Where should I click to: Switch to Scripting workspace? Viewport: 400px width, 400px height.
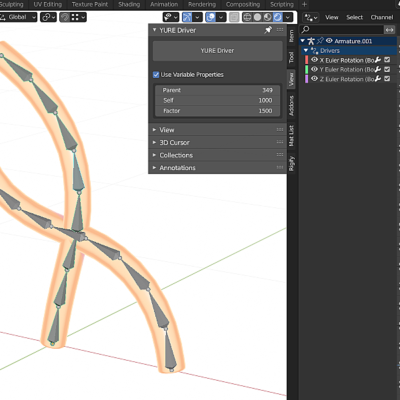pyautogui.click(x=282, y=4)
